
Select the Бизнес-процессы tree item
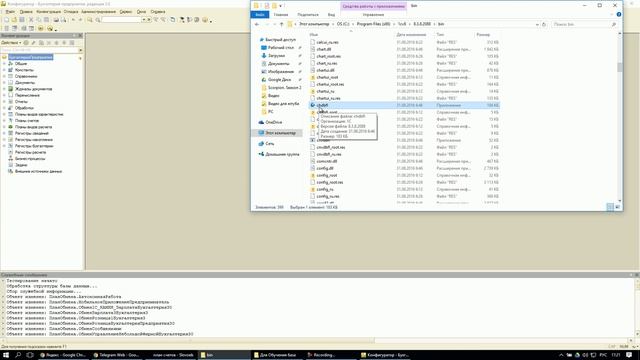[x=30, y=158]
